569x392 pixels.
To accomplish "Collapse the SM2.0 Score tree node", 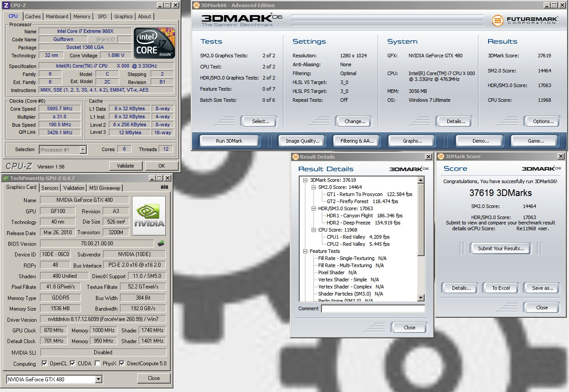I will click(313, 187).
